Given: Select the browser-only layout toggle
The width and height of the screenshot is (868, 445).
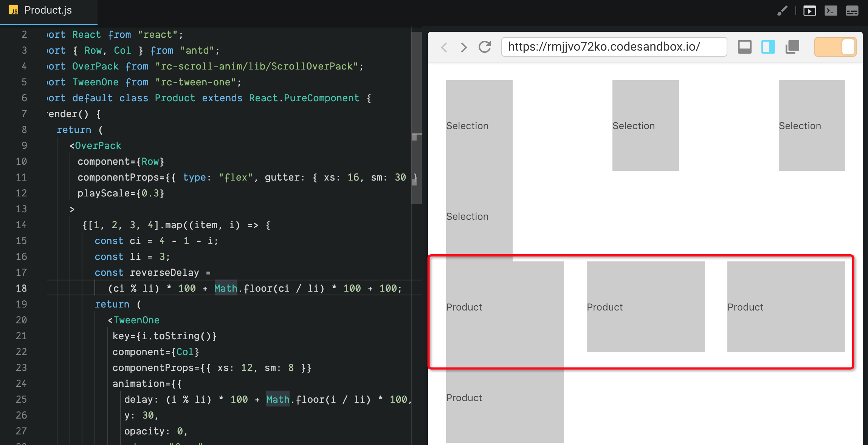Looking at the screenshot, I should [x=744, y=47].
